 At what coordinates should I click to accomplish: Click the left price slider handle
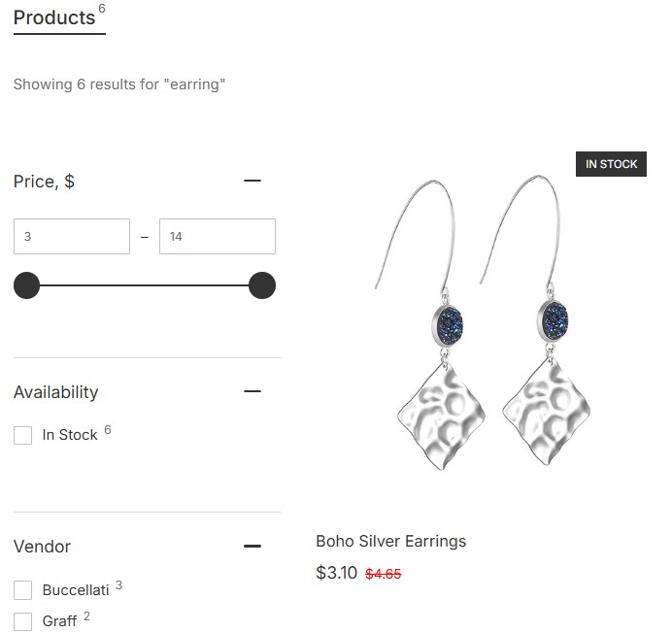27,285
